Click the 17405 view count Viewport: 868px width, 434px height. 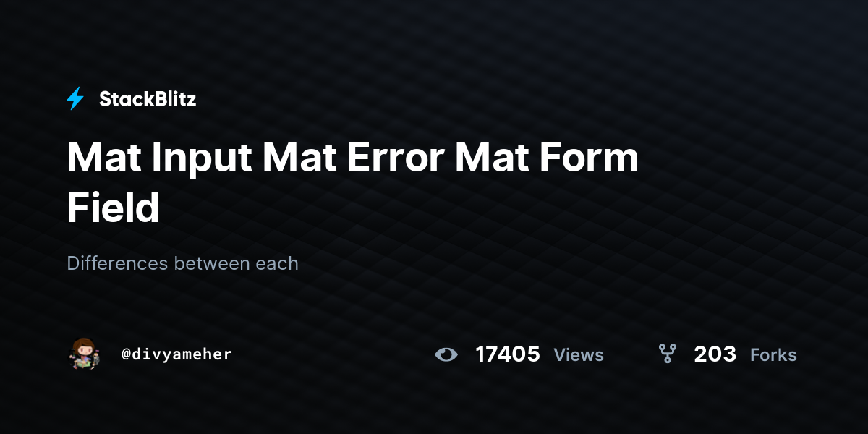click(x=508, y=354)
